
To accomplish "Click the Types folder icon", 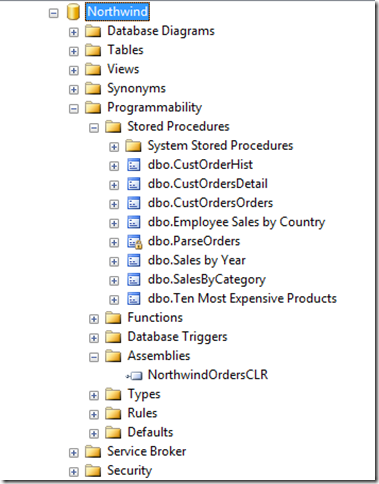I will [113, 395].
